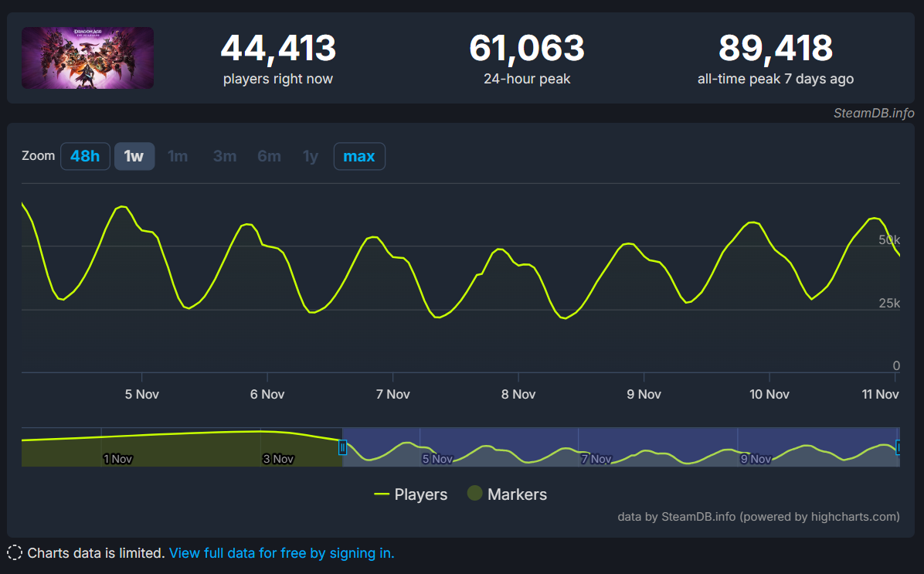Select the max zoom button
This screenshot has width=924, height=574.
click(359, 156)
